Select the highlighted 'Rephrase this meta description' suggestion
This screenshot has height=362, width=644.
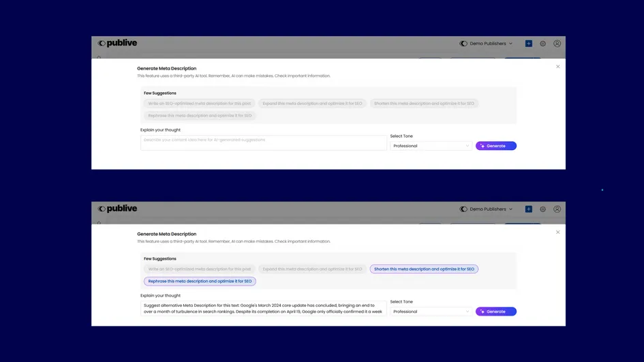pyautogui.click(x=200, y=281)
